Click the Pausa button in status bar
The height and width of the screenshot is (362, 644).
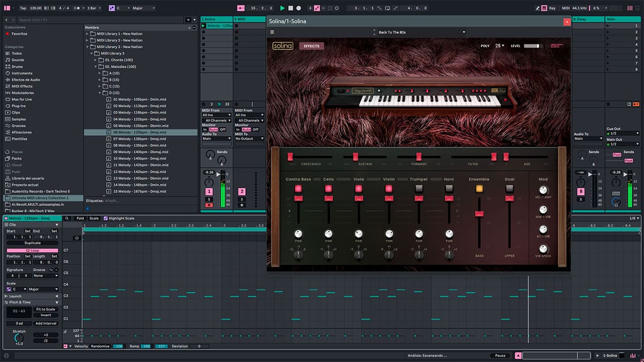click(500, 356)
